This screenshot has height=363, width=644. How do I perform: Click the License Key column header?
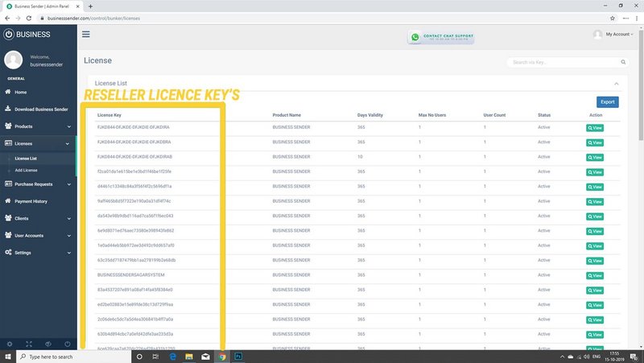click(109, 115)
